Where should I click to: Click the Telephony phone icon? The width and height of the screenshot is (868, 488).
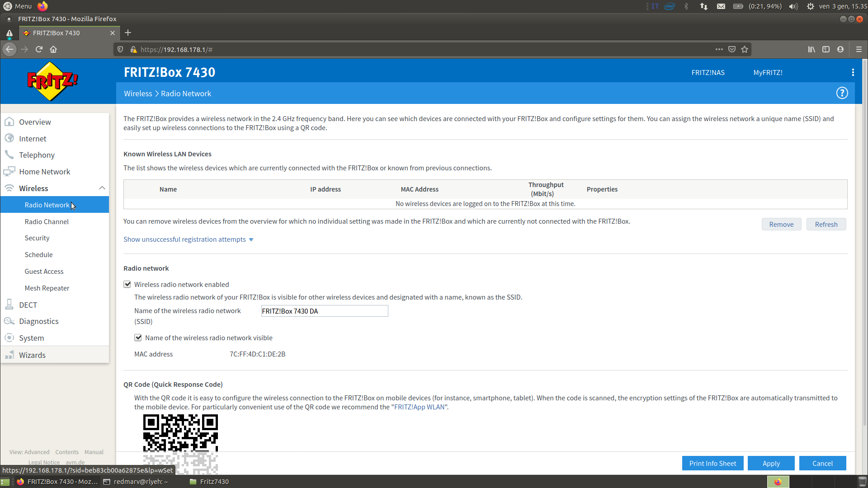click(x=9, y=155)
